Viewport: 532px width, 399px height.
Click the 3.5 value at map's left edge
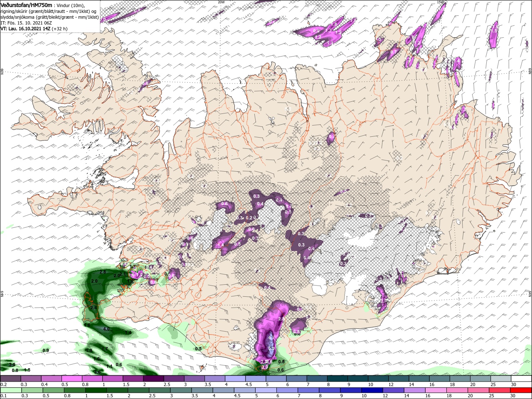pyautogui.click(x=12, y=365)
